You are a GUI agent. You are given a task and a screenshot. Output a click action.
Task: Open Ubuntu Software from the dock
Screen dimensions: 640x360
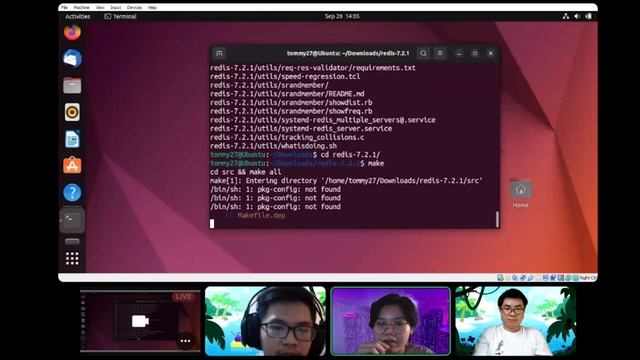[72, 165]
